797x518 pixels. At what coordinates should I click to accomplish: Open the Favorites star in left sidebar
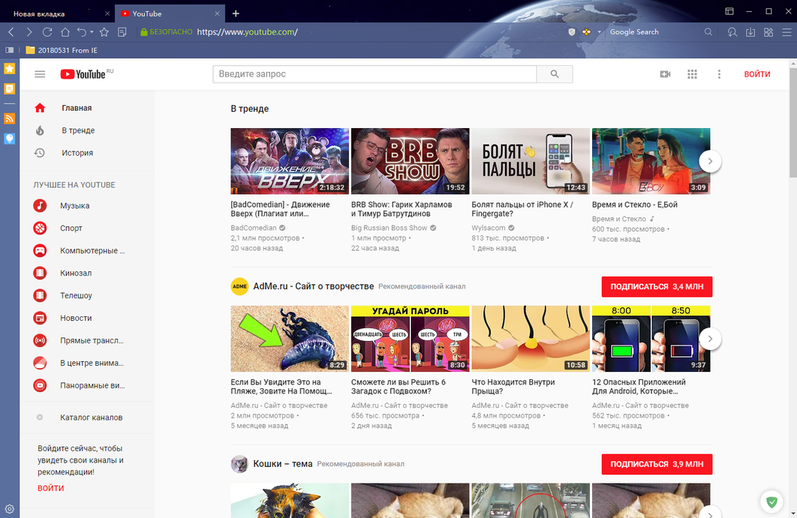[10, 69]
